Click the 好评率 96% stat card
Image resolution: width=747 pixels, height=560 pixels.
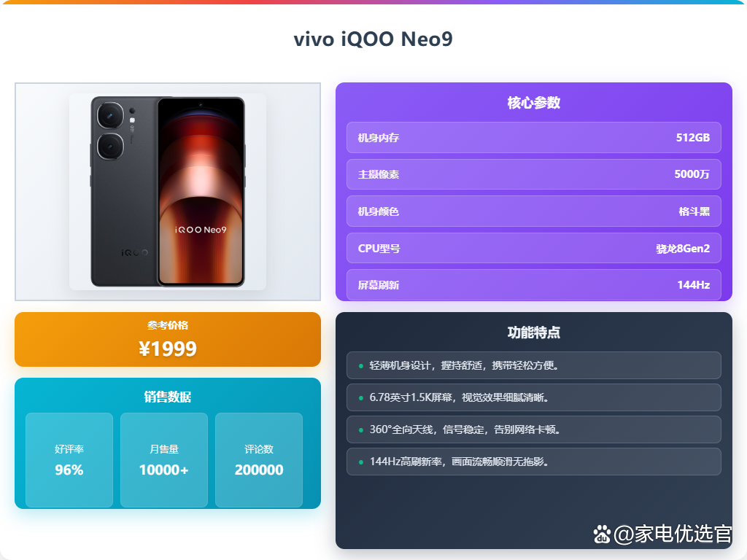(69, 460)
